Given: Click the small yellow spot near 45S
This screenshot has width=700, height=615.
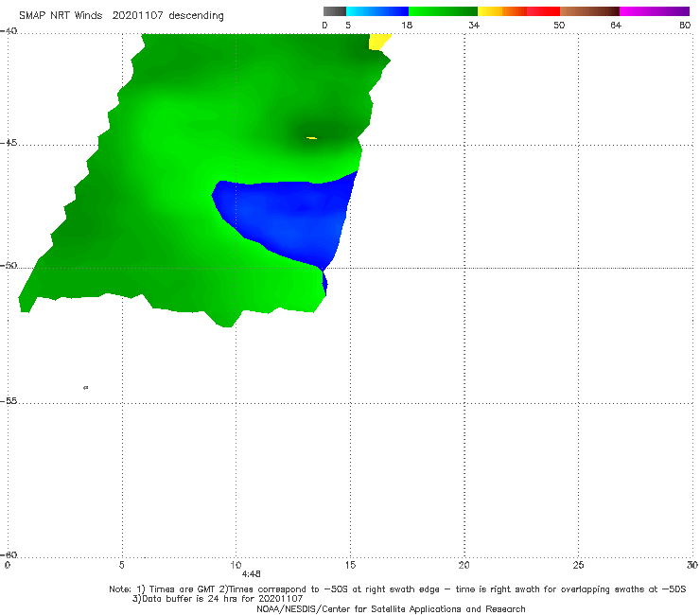Looking at the screenshot, I should click(x=311, y=138).
